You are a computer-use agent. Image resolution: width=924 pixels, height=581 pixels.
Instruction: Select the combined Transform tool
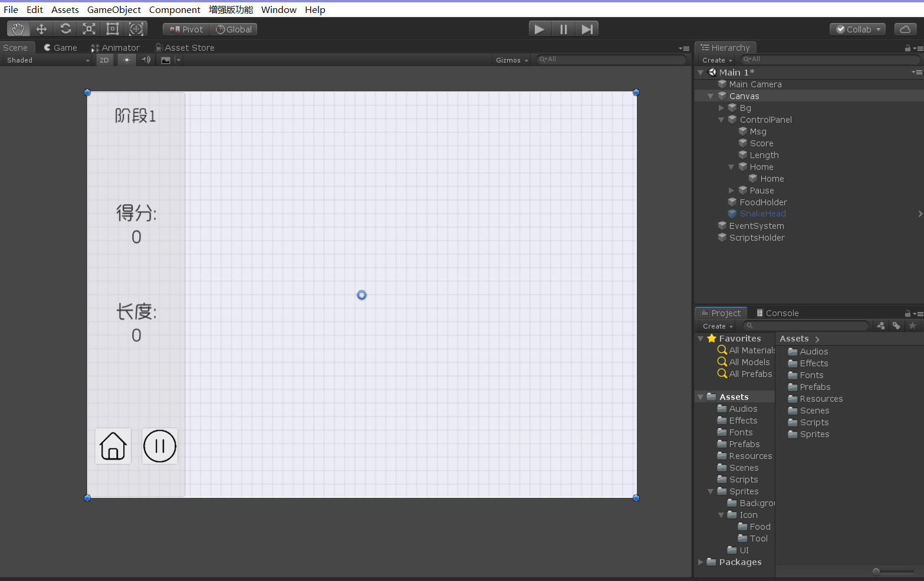tap(136, 29)
